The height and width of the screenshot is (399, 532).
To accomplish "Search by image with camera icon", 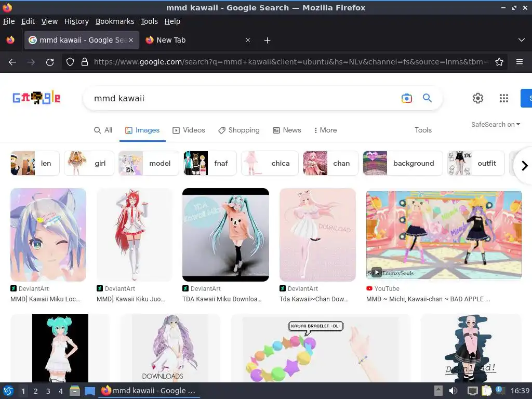I will coord(406,98).
